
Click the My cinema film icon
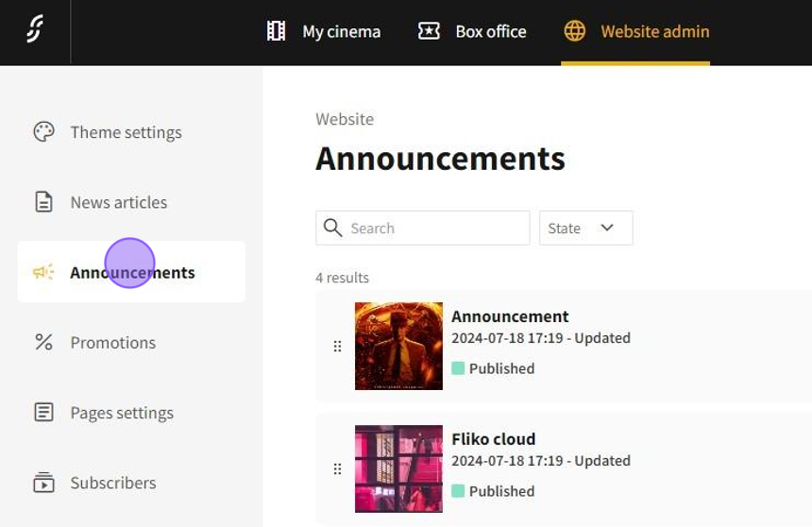276,31
